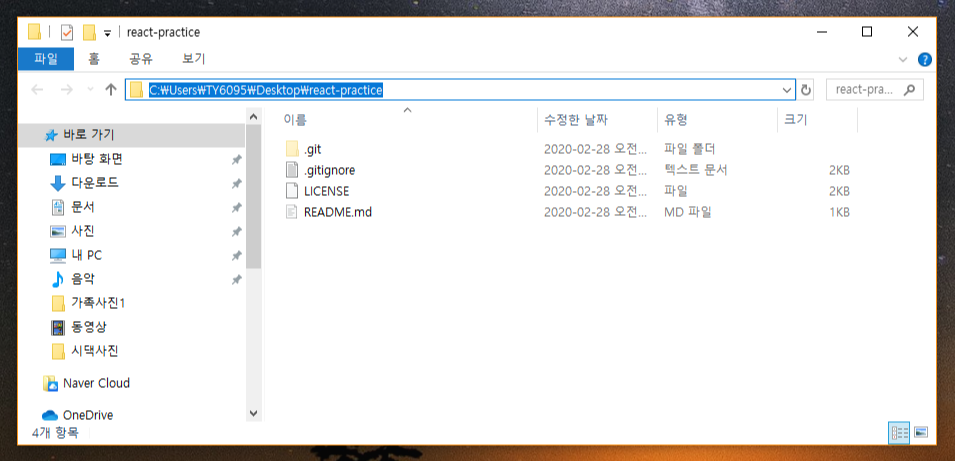Open address bar history dropdown

[787, 90]
